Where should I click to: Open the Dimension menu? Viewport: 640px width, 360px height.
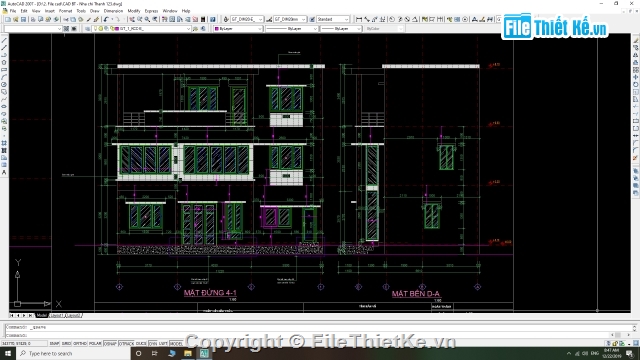tap(113, 11)
